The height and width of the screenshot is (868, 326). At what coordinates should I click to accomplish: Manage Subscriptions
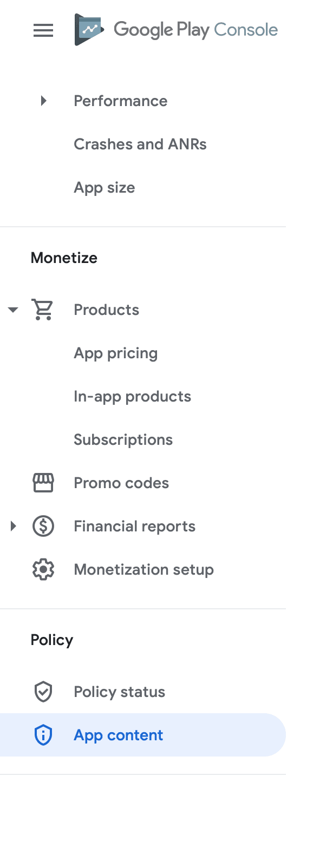[x=123, y=439]
